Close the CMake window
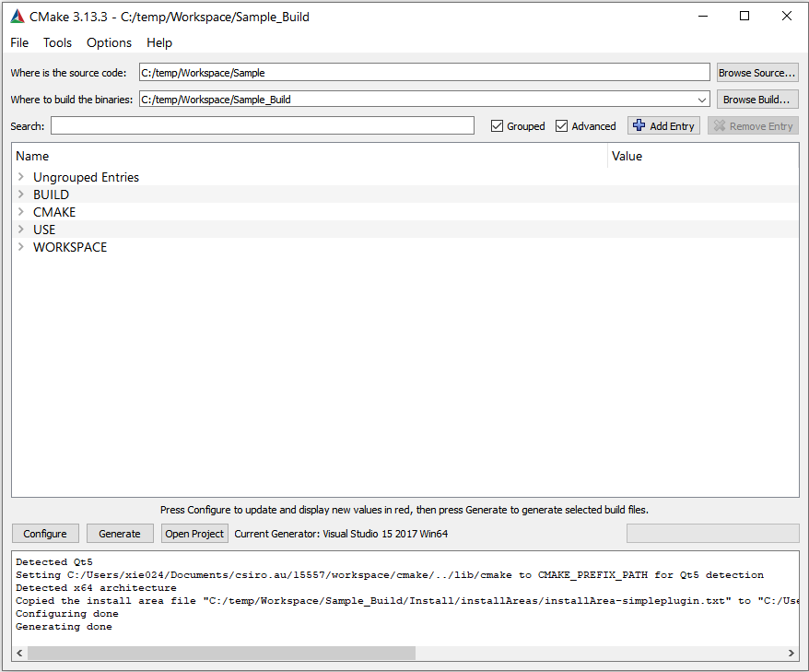This screenshot has height=672, width=809. click(x=787, y=16)
